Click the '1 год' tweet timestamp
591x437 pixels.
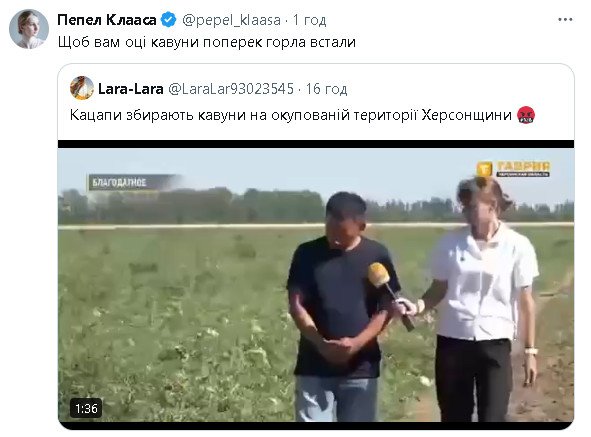309,20
